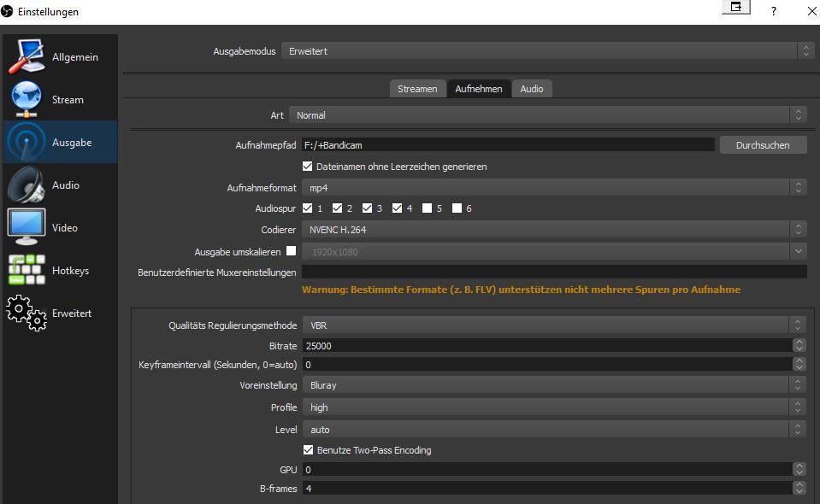Uncheck Audiospur 1
820x504 pixels.
coord(308,208)
